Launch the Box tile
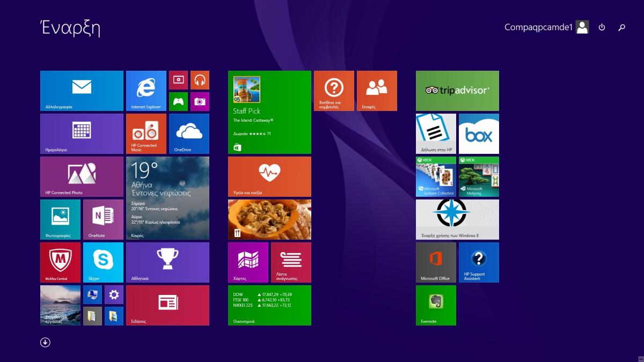The width and height of the screenshot is (644, 362). coord(479,134)
